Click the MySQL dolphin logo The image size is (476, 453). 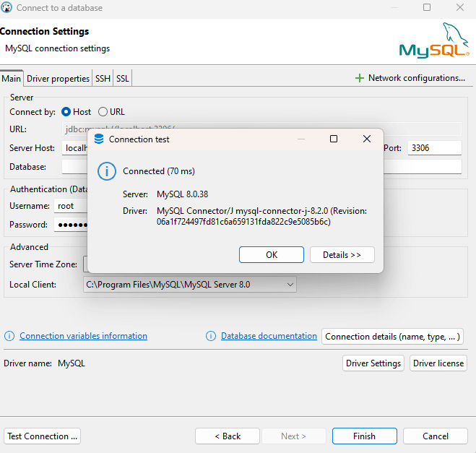point(434,40)
